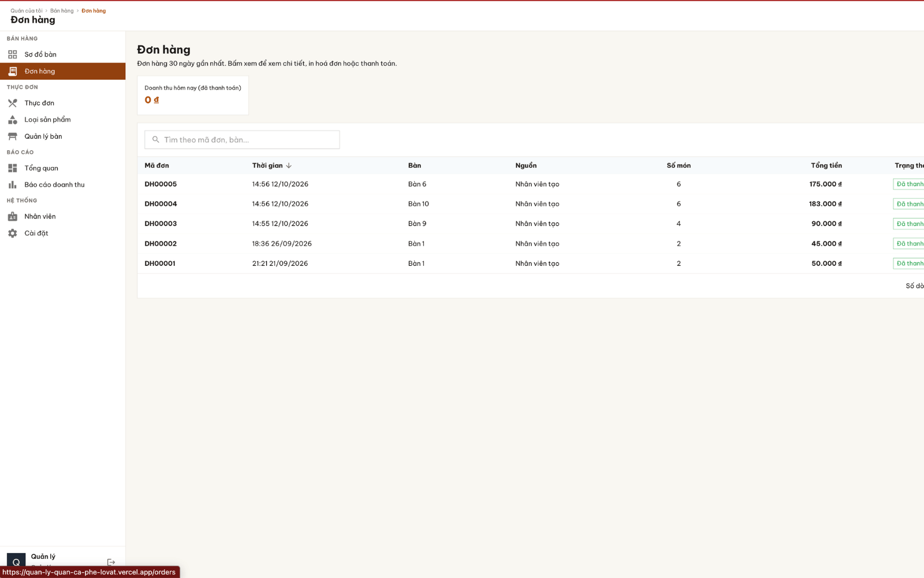The image size is (924, 578).
Task: Focus the search field Tìm theo mã đơn
Action: (x=242, y=139)
